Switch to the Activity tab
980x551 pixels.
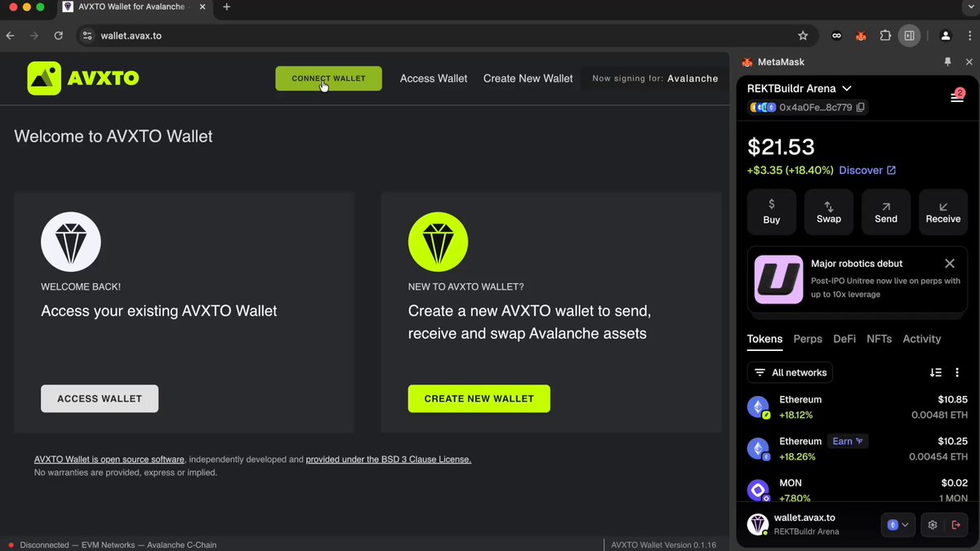click(x=922, y=339)
